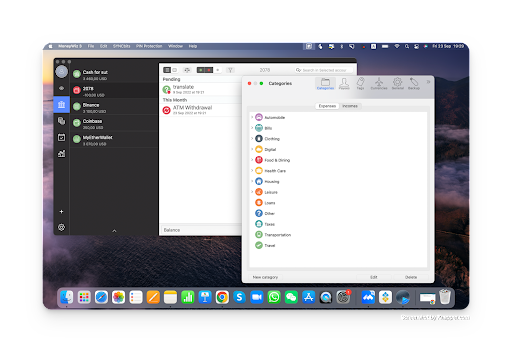Expand the Digital category
Image resolution: width=512 pixels, height=363 pixels.
(252, 149)
